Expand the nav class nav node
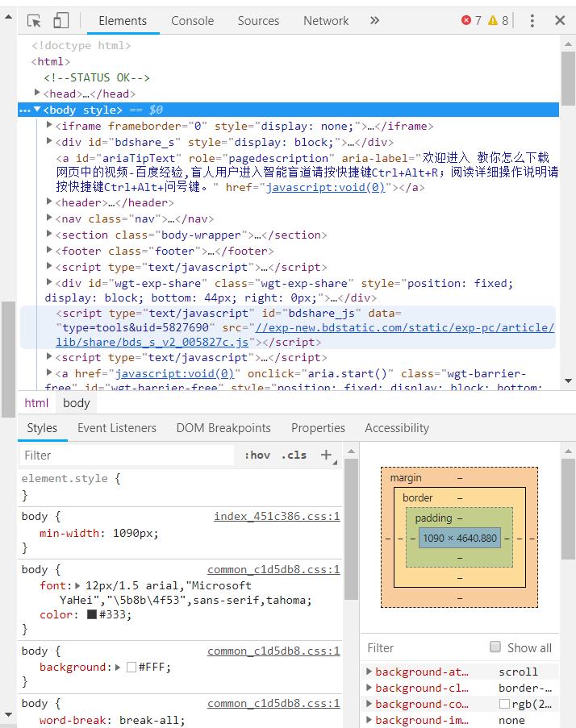This screenshot has height=728, width=576. point(49,218)
